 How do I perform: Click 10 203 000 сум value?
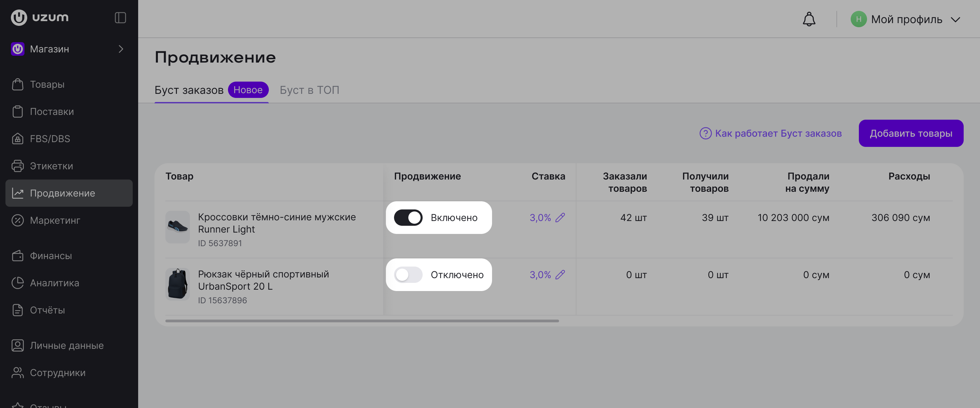793,218
